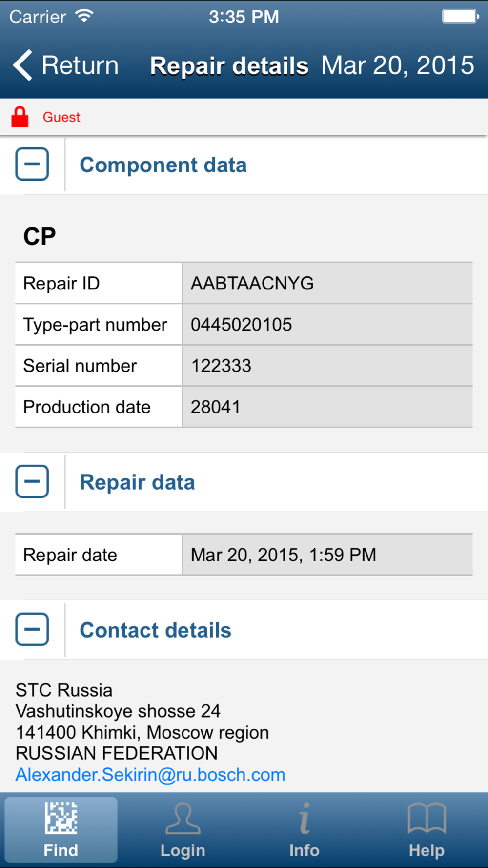Tap the Find barcode scanner icon
This screenshot has width=488, height=868.
click(x=61, y=818)
